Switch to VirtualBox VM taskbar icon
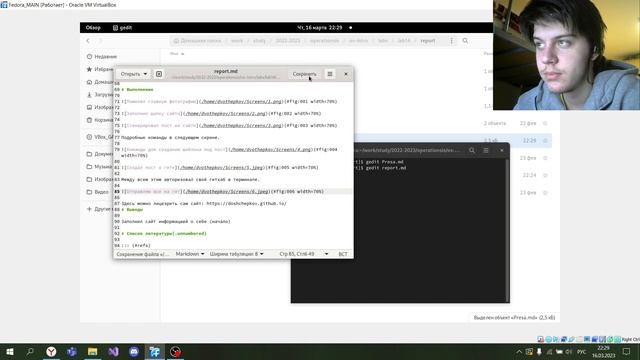 point(155,351)
